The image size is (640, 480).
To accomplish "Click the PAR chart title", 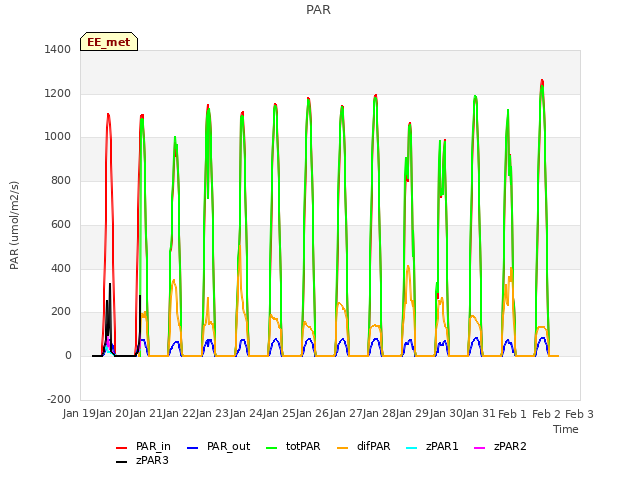I will point(318,10).
